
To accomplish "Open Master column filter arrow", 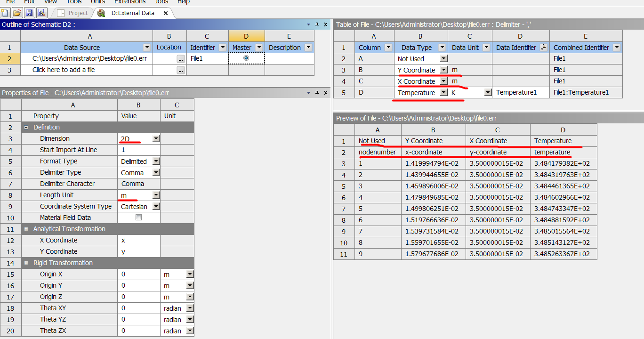I will [259, 48].
